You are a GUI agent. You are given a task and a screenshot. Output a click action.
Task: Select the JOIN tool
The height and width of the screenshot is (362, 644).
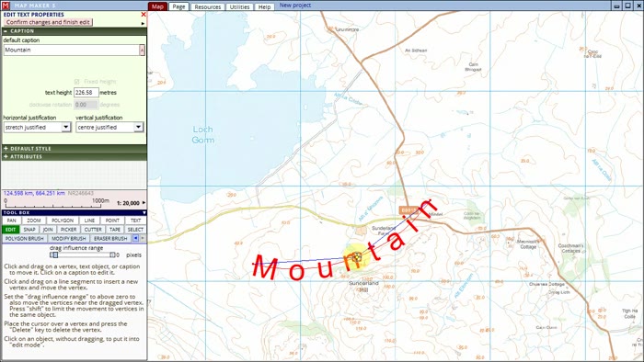[48, 230]
